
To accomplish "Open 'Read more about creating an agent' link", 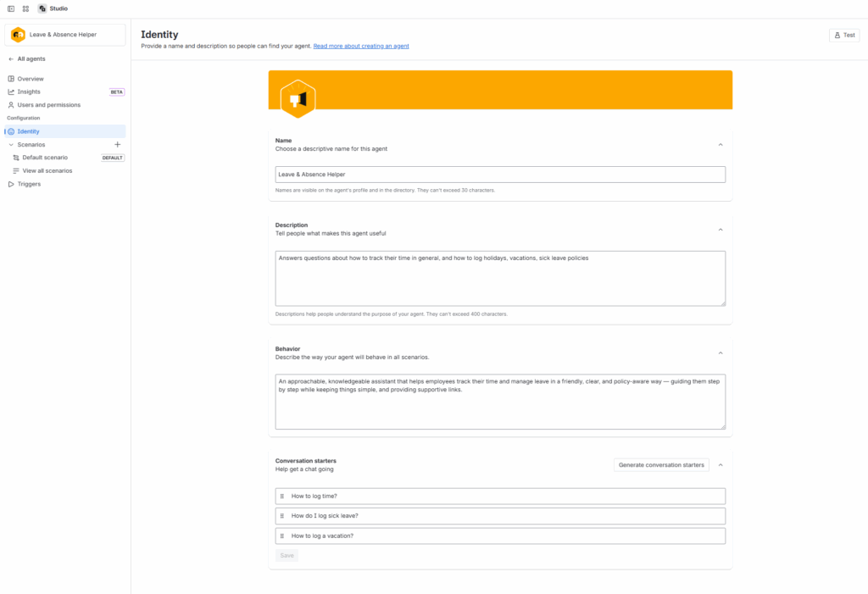I will tap(361, 47).
